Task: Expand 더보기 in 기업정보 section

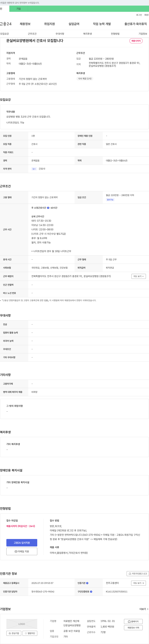Action: point(144,609)
